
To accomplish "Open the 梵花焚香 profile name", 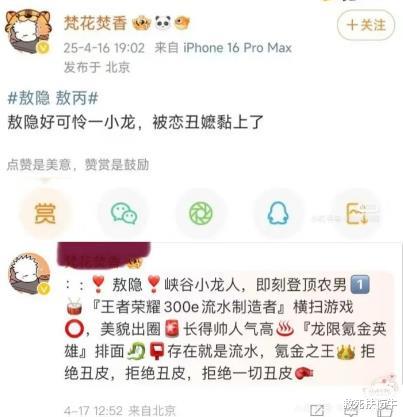I will pos(95,23).
